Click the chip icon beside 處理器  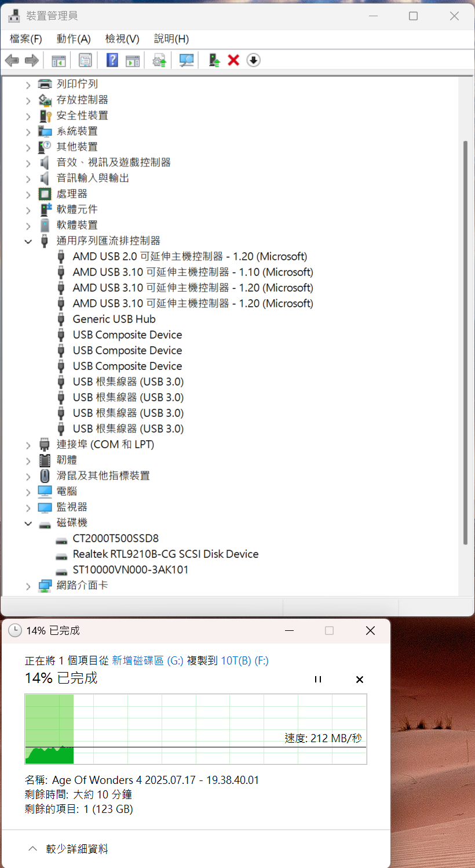point(45,194)
